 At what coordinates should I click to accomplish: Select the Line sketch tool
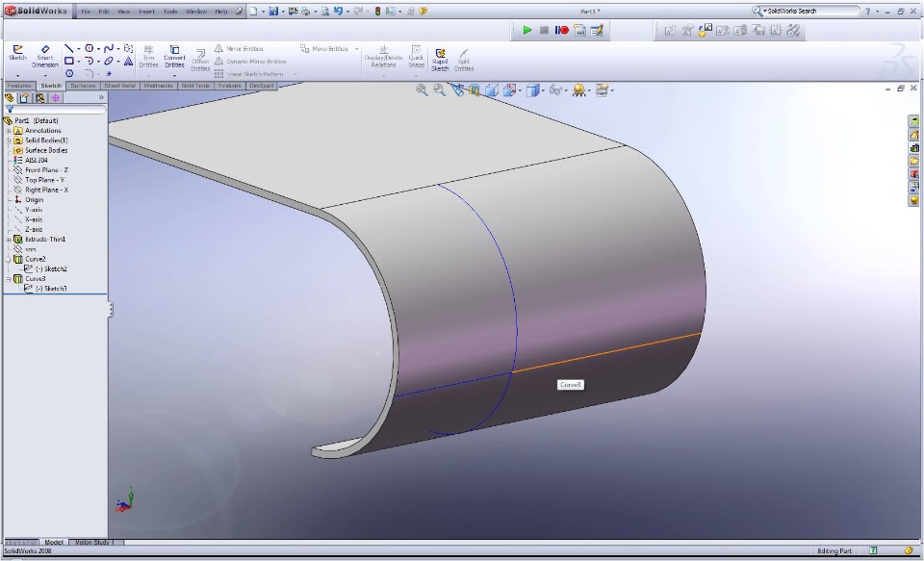pos(69,48)
